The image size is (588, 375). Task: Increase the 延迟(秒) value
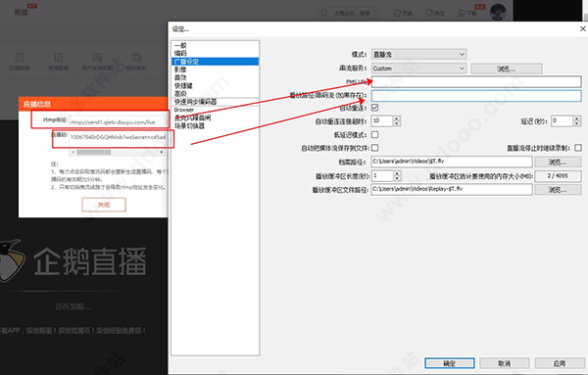click(577, 118)
